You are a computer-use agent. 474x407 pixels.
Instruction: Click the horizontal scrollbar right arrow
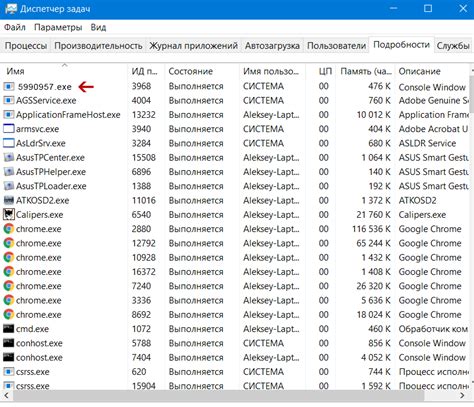pyautogui.click(x=462, y=395)
